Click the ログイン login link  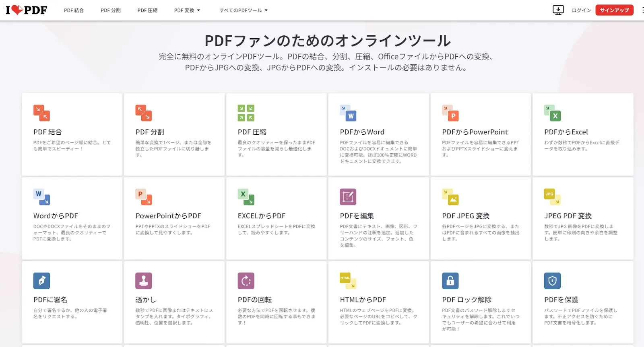tap(581, 10)
